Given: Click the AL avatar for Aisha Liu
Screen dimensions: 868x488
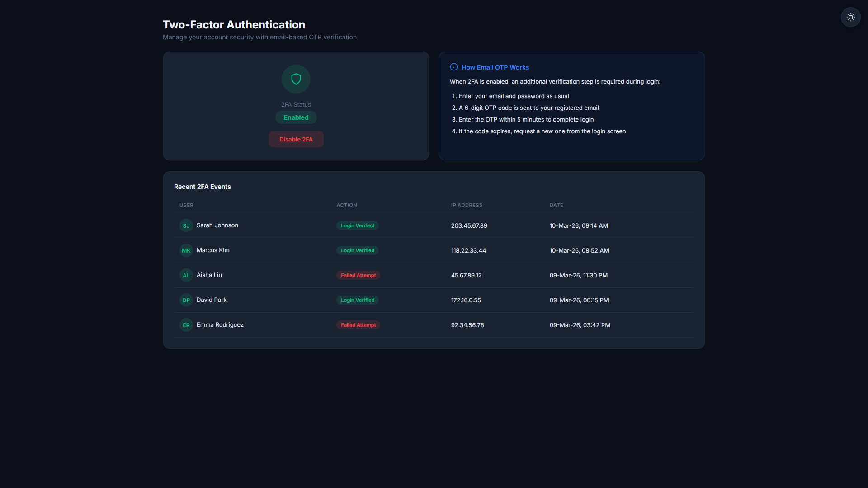Looking at the screenshot, I should pyautogui.click(x=186, y=275).
